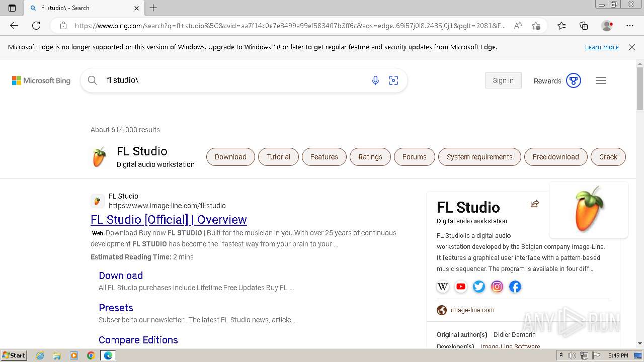The width and height of the screenshot is (644, 362).
Task: Click the Rewards label
Action: [x=547, y=81]
